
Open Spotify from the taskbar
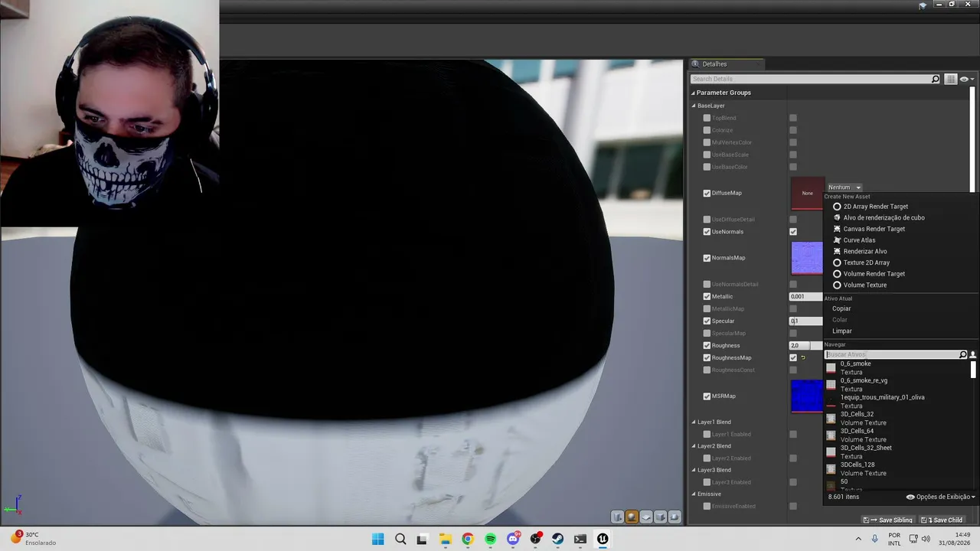490,539
